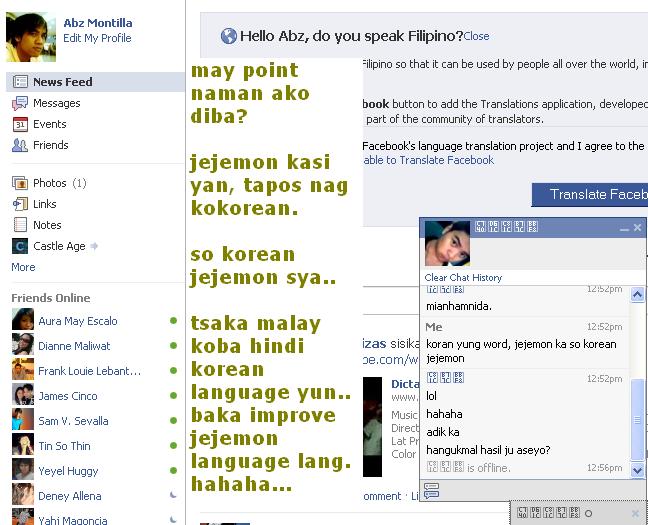Launch the Castle Age app icon
This screenshot has height=525, width=648.
pyautogui.click(x=20, y=246)
